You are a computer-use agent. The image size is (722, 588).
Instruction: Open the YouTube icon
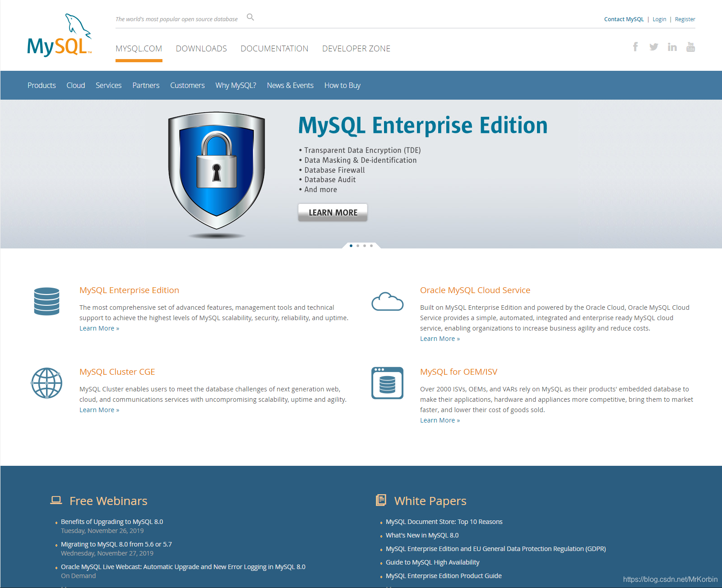[690, 46]
